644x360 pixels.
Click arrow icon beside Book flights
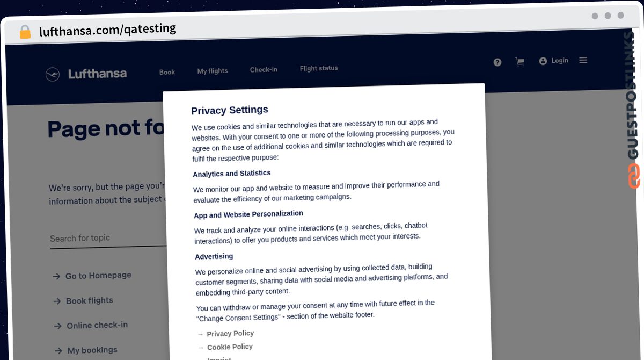click(x=57, y=301)
